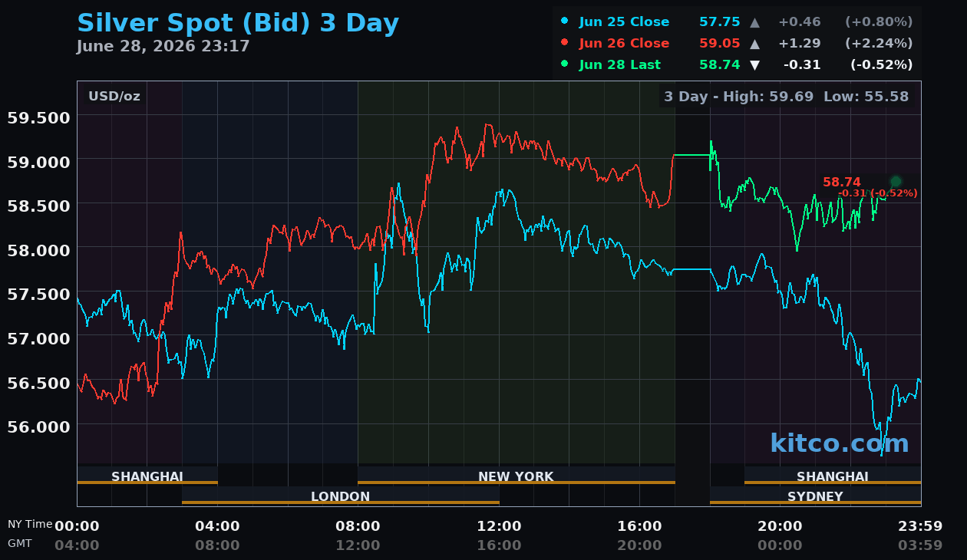Click the SYDNEY session bar
This screenshot has width=967, height=560.
point(815,496)
